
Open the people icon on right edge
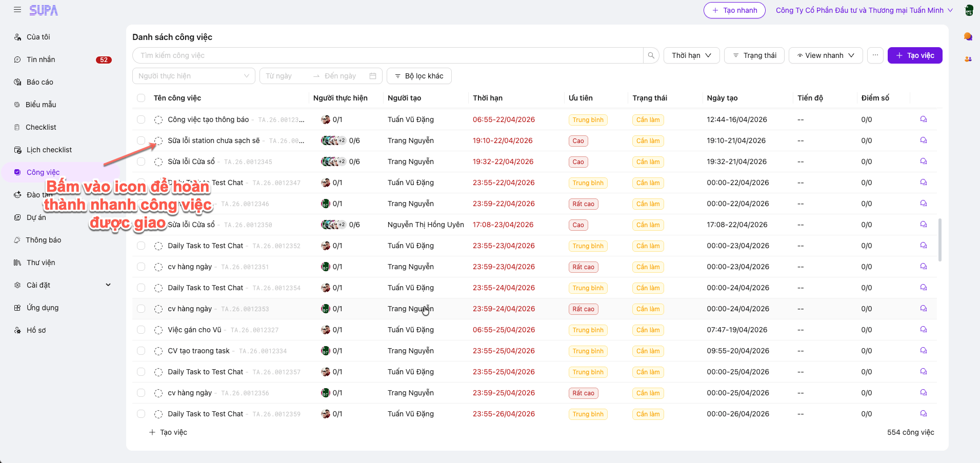coord(968,59)
